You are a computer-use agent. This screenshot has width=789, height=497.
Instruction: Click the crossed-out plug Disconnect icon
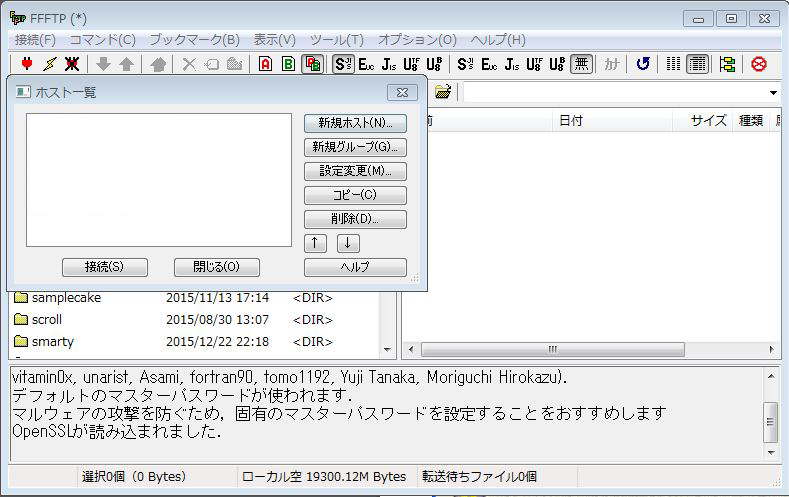[72, 64]
